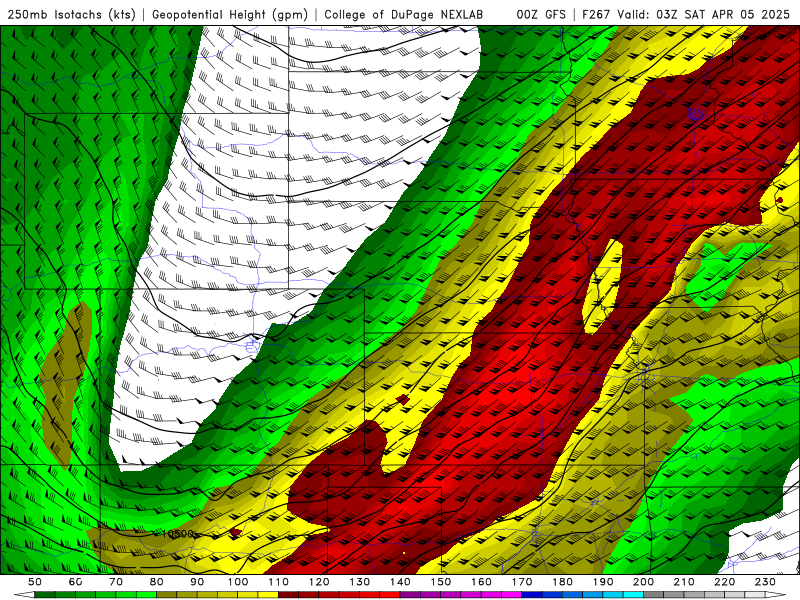Click the '190' label on the color scale
The height and width of the screenshot is (600, 800).
click(603, 582)
